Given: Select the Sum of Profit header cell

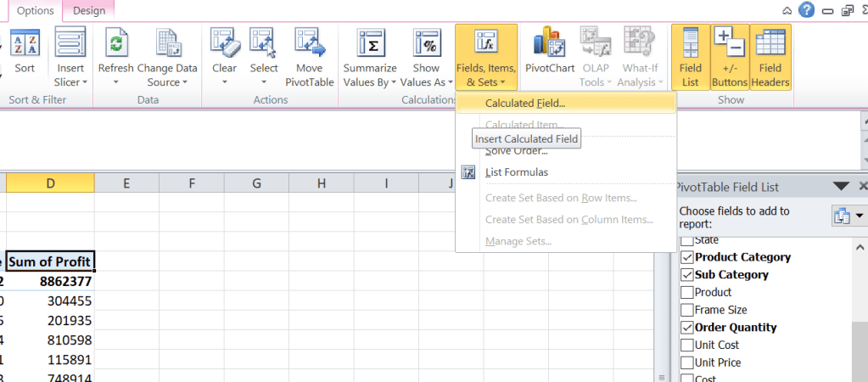Looking at the screenshot, I should [50, 261].
